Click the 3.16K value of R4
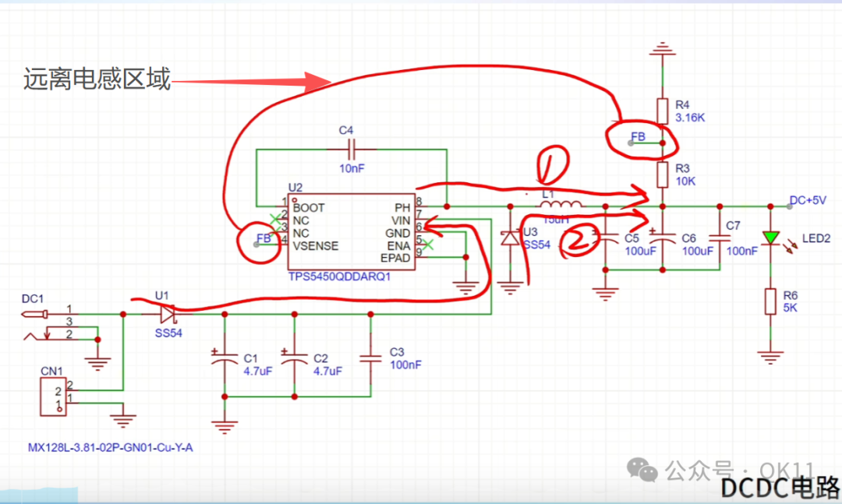Image resolution: width=842 pixels, height=504 pixels. coord(690,118)
